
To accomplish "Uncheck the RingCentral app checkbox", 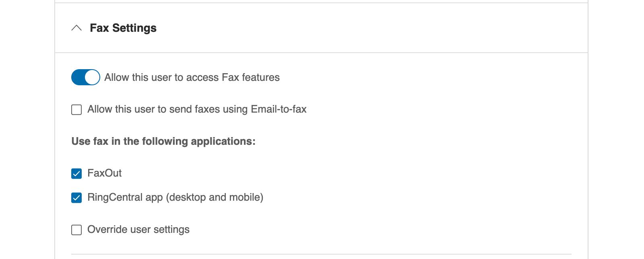I will pyautogui.click(x=76, y=197).
